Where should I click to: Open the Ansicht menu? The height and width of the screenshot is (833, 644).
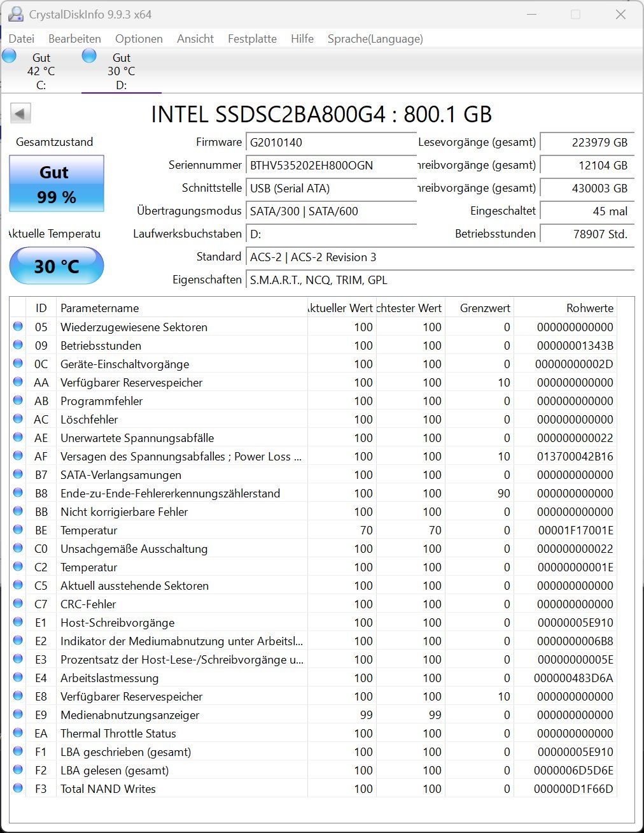[195, 39]
